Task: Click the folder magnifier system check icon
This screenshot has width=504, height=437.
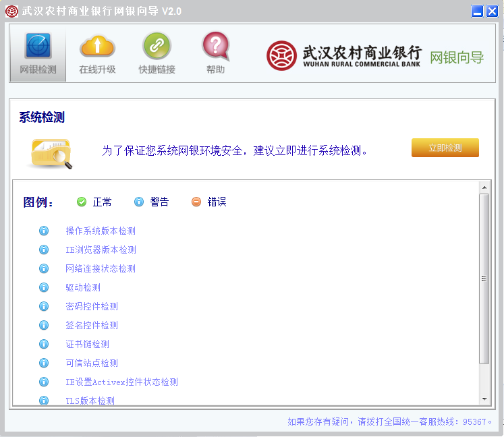Action: coord(52,154)
